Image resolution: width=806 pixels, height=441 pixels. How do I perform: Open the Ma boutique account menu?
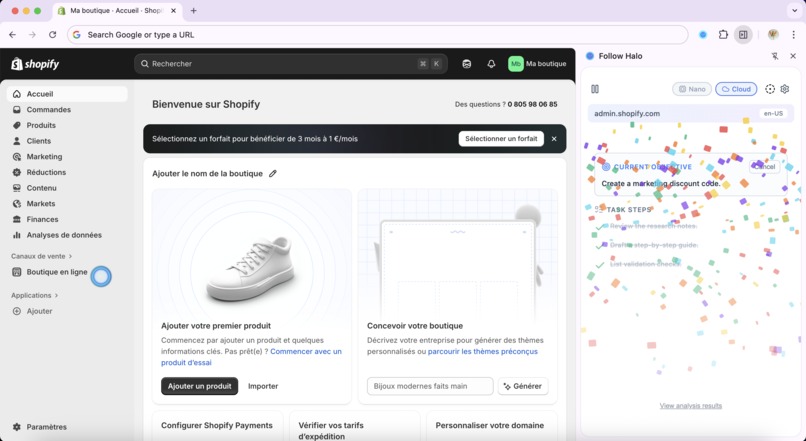(x=537, y=64)
